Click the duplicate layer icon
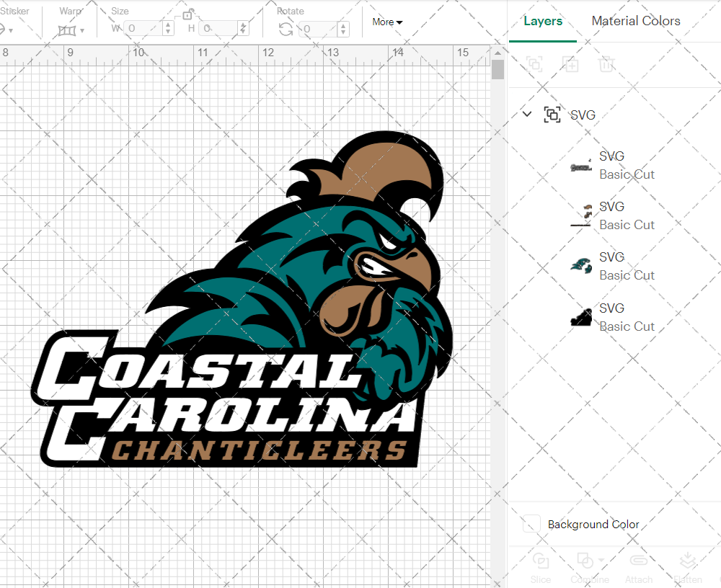The width and height of the screenshot is (721, 588). tap(570, 64)
